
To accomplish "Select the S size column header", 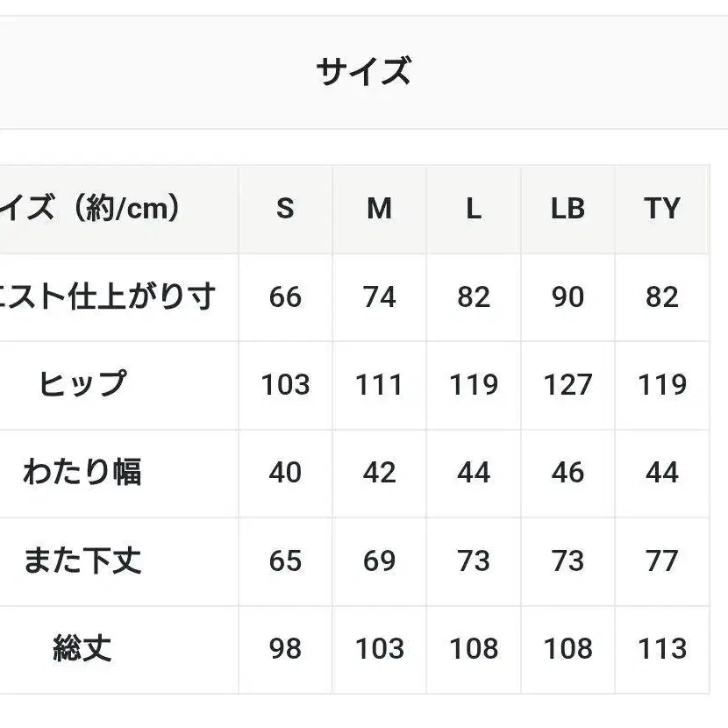I will pyautogui.click(x=285, y=209).
